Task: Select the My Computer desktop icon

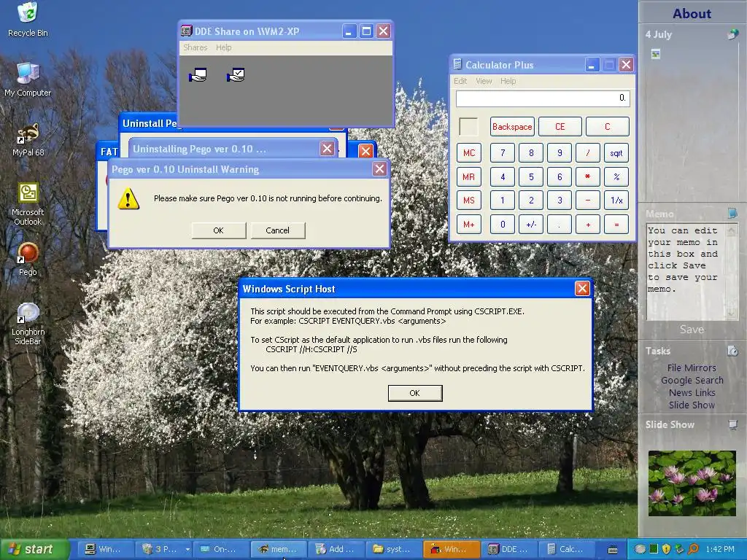Action: point(28,79)
